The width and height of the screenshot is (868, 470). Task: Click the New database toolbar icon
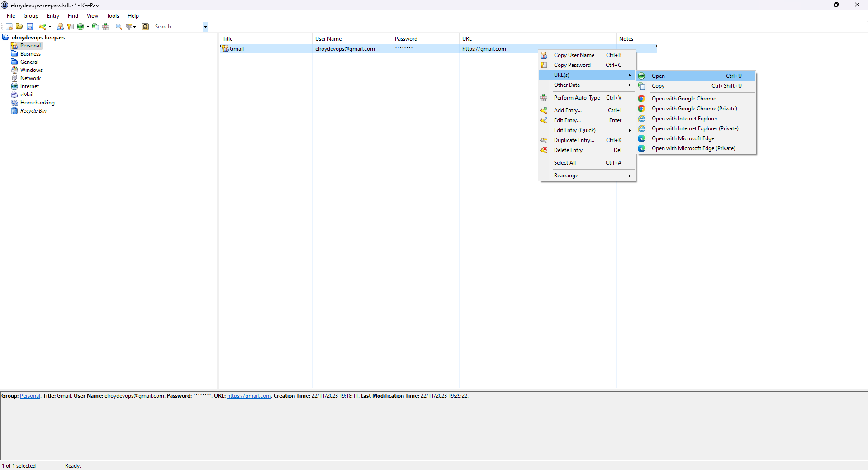point(9,27)
